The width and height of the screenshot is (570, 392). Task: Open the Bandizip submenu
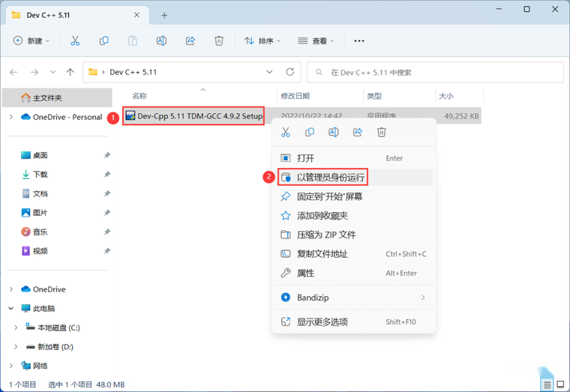point(354,298)
